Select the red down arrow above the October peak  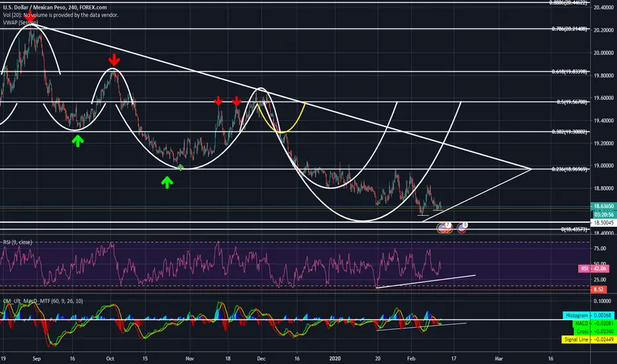pos(114,60)
